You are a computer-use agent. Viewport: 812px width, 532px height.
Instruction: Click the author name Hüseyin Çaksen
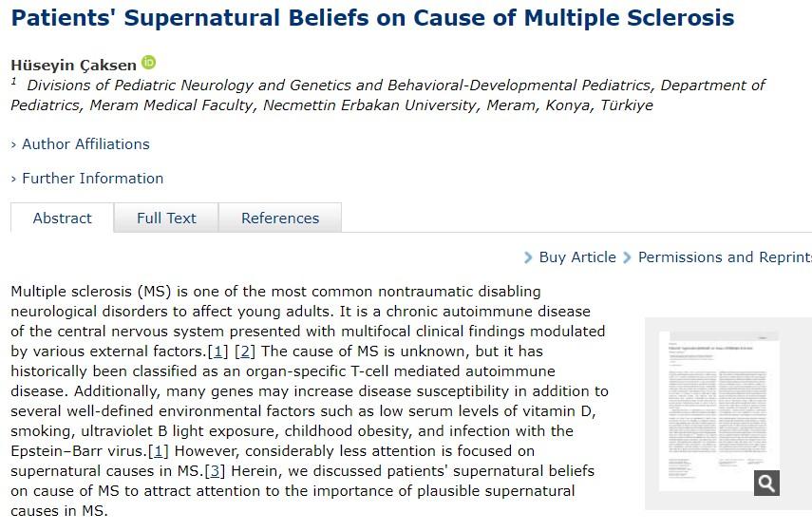tap(73, 65)
